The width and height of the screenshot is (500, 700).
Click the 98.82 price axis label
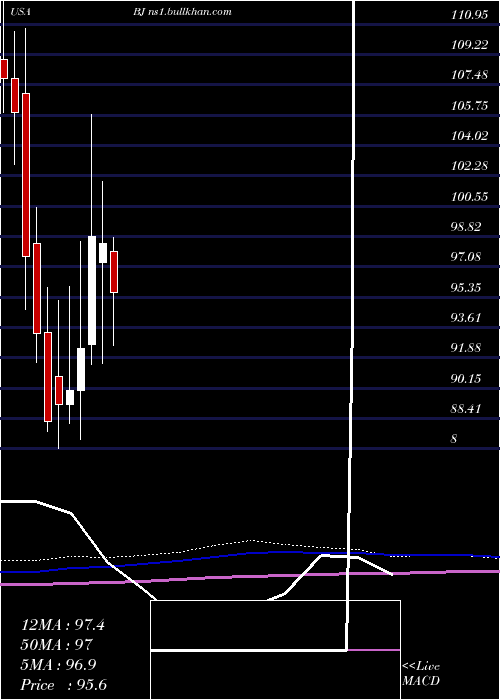coord(466,227)
